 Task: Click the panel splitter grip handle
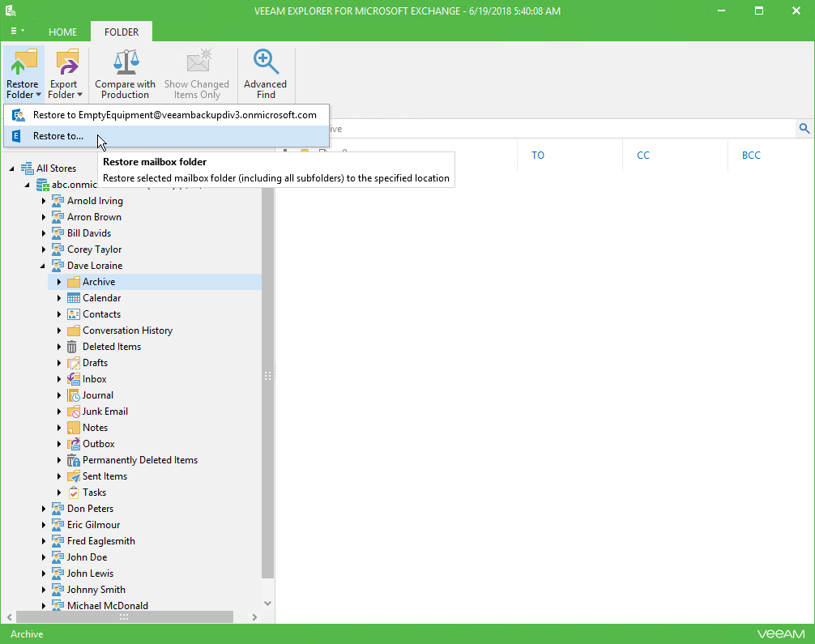tap(267, 376)
